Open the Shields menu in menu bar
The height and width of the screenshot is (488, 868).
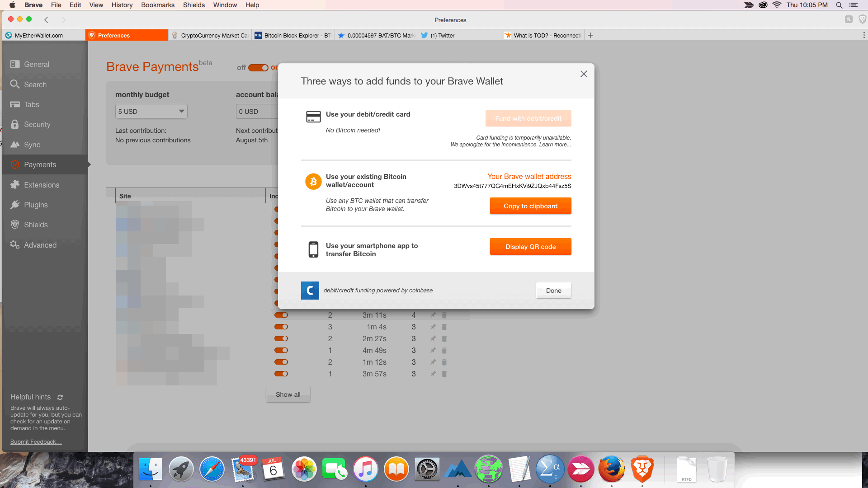(194, 5)
